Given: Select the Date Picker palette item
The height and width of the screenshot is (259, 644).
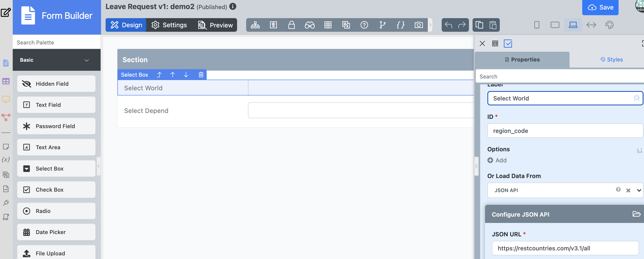Looking at the screenshot, I should [x=56, y=232].
